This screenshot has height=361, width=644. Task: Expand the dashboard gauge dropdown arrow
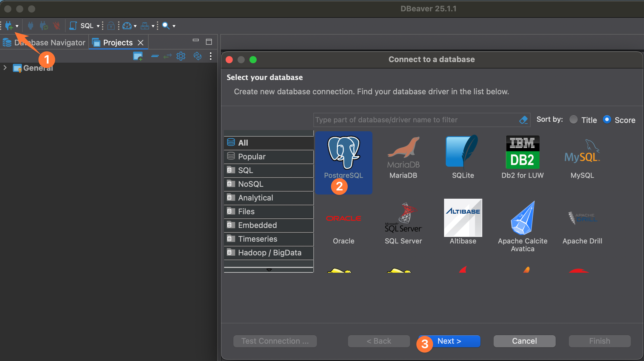(x=135, y=26)
